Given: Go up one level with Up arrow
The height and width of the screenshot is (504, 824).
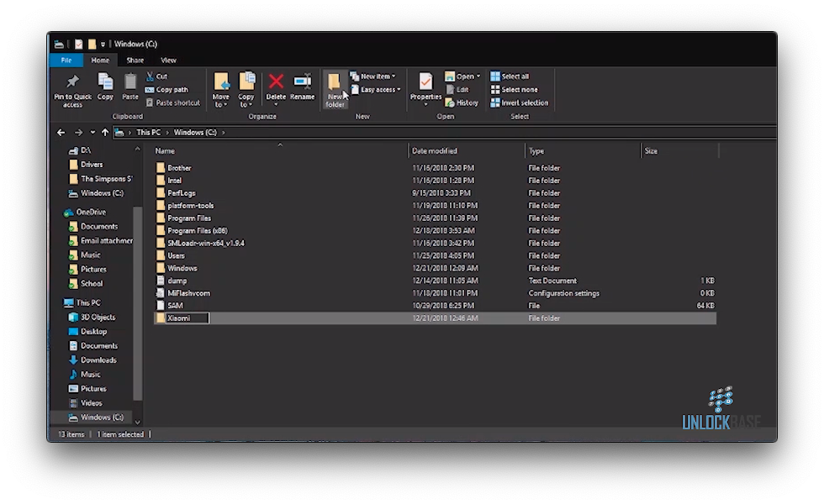Looking at the screenshot, I should [x=105, y=133].
